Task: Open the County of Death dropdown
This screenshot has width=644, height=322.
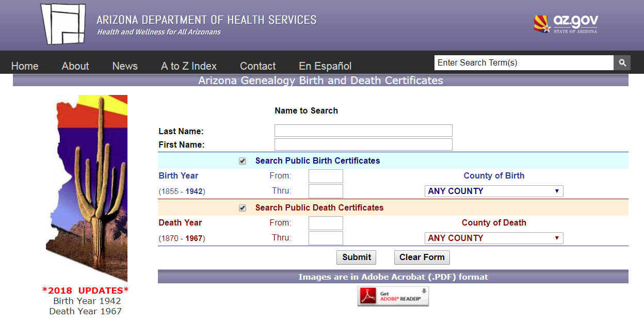Action: [x=493, y=238]
